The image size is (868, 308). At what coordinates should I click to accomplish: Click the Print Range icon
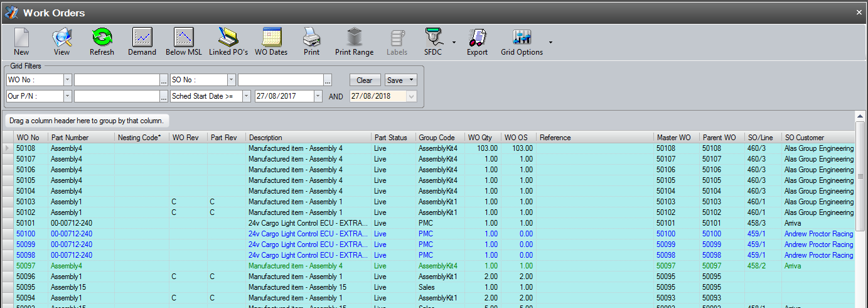354,41
